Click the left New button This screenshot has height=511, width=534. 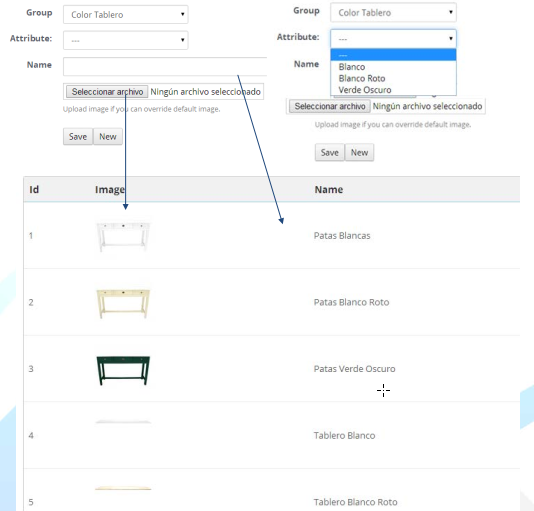click(108, 137)
